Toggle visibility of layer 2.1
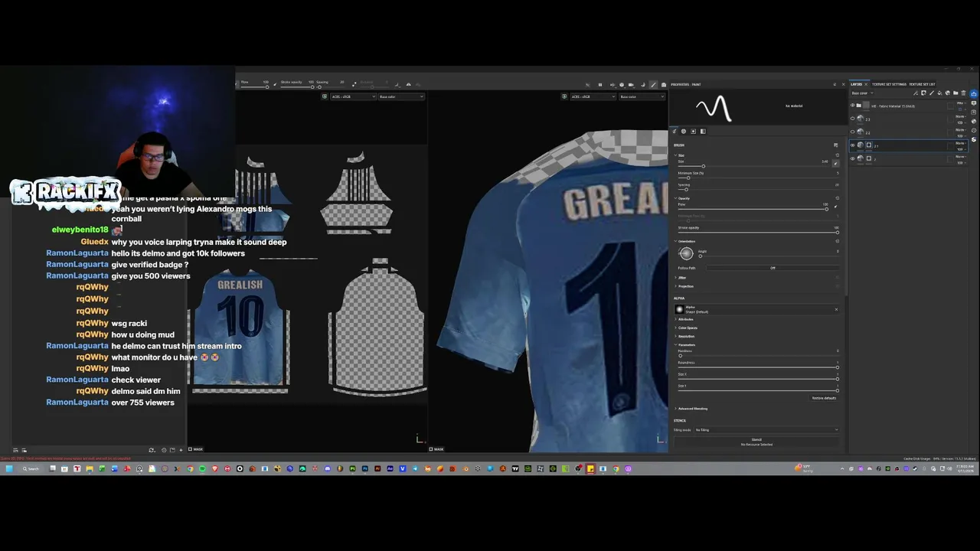Image resolution: width=980 pixels, height=551 pixels. (853, 145)
